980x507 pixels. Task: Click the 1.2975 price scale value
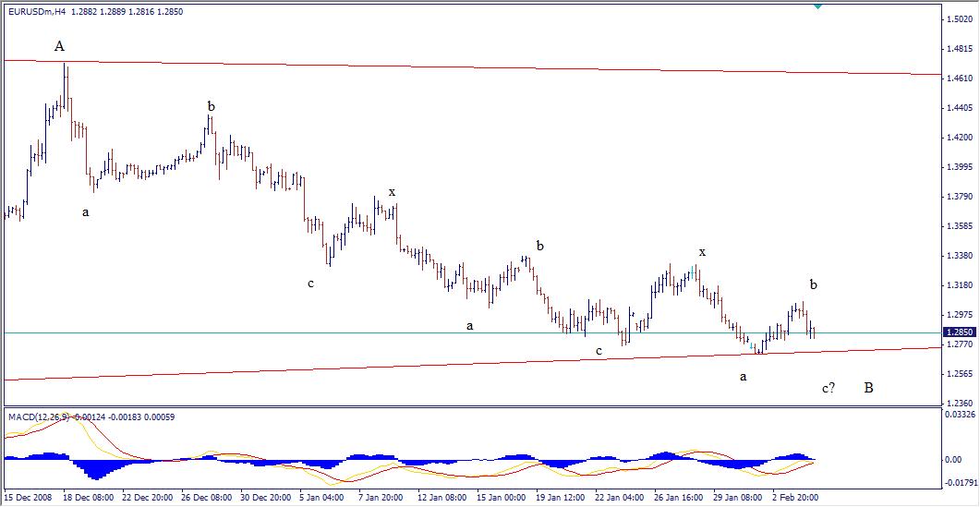(x=959, y=315)
